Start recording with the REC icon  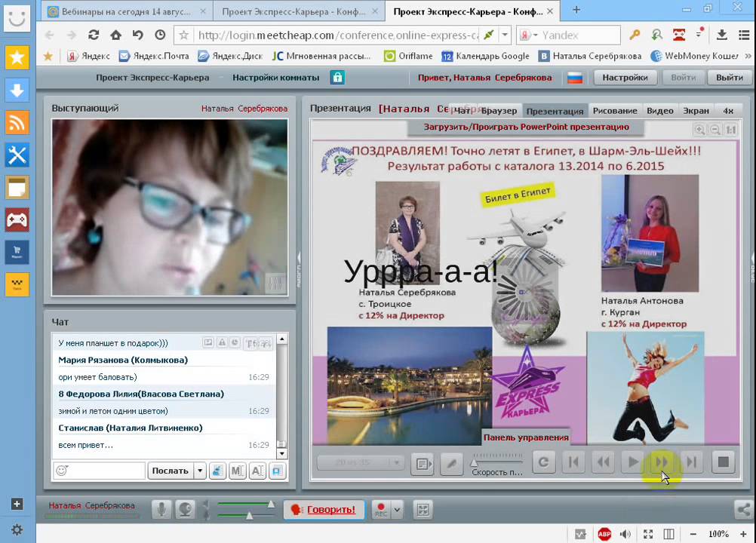381,510
